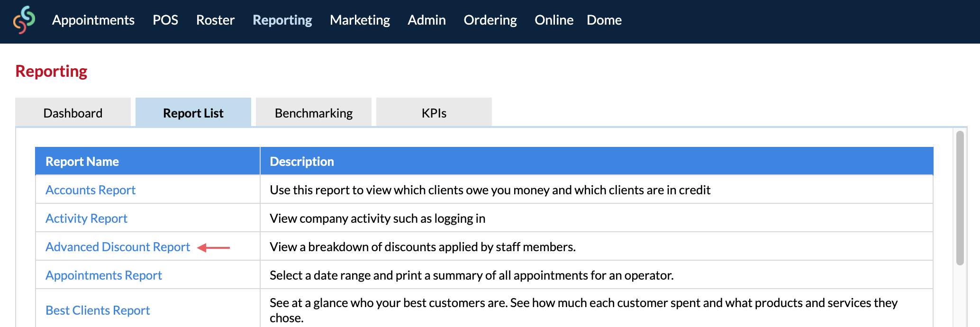Click the Best Clients Report description text
The image size is (980, 327).
[x=584, y=310]
